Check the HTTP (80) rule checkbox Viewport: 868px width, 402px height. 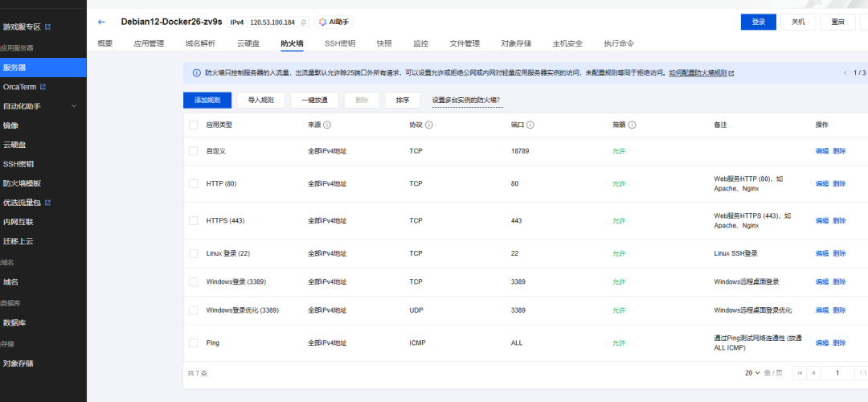[x=193, y=183]
